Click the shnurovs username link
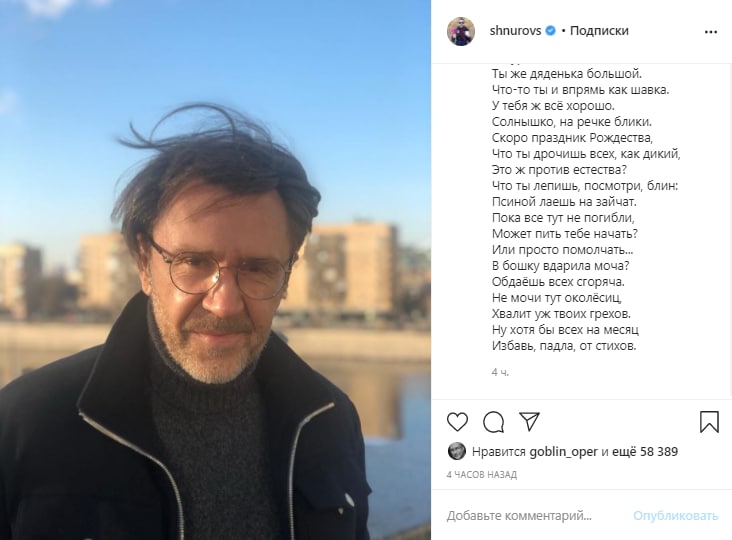The image size is (732, 540). click(x=515, y=31)
